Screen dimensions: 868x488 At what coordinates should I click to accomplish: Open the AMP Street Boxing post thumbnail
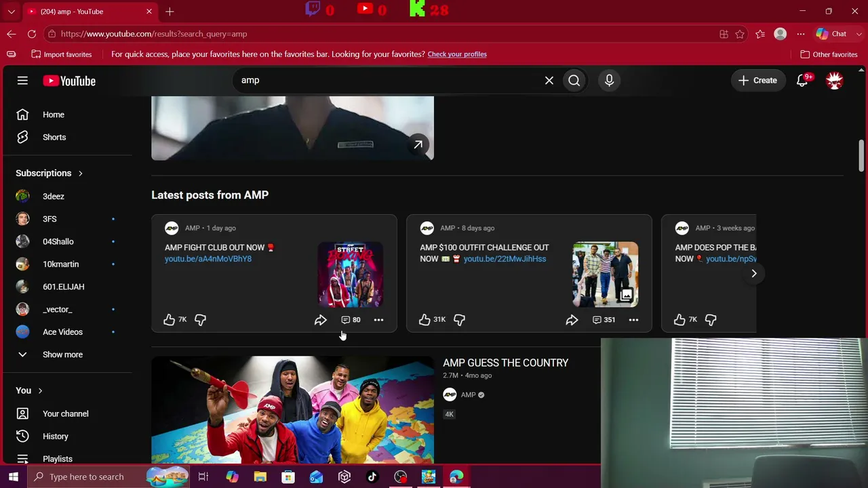point(351,274)
